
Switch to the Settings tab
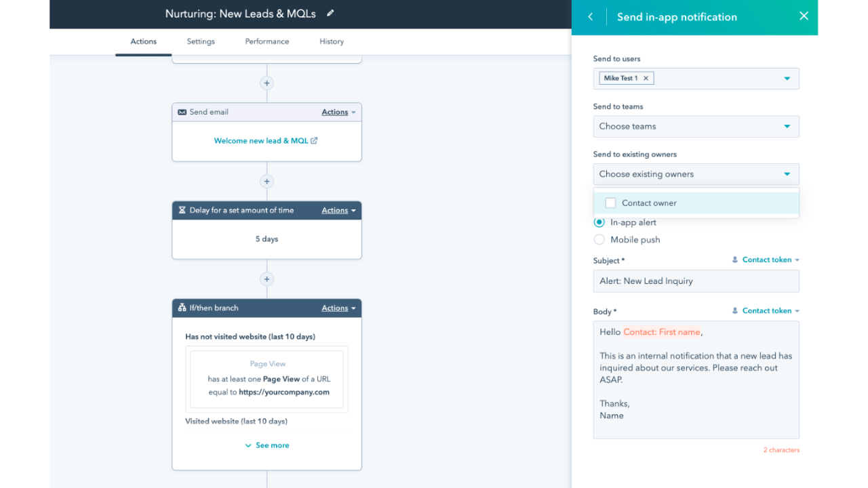[201, 41]
